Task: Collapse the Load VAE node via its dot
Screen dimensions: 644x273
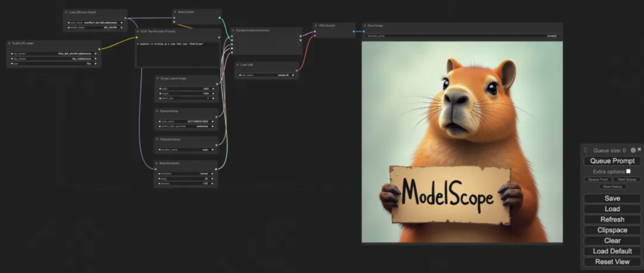Action: point(237,65)
